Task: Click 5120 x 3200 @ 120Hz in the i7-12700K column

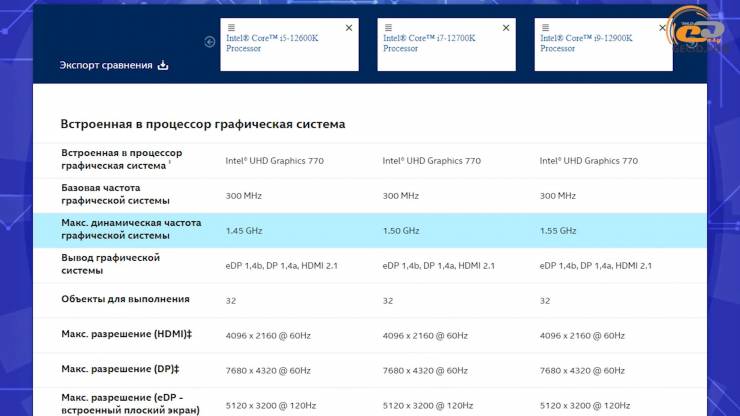Action: (428, 405)
